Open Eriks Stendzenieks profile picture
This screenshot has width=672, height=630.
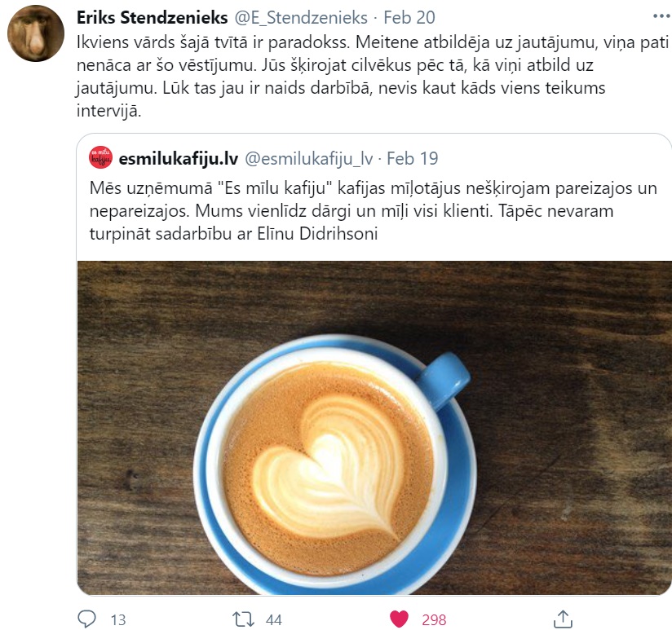[36, 33]
